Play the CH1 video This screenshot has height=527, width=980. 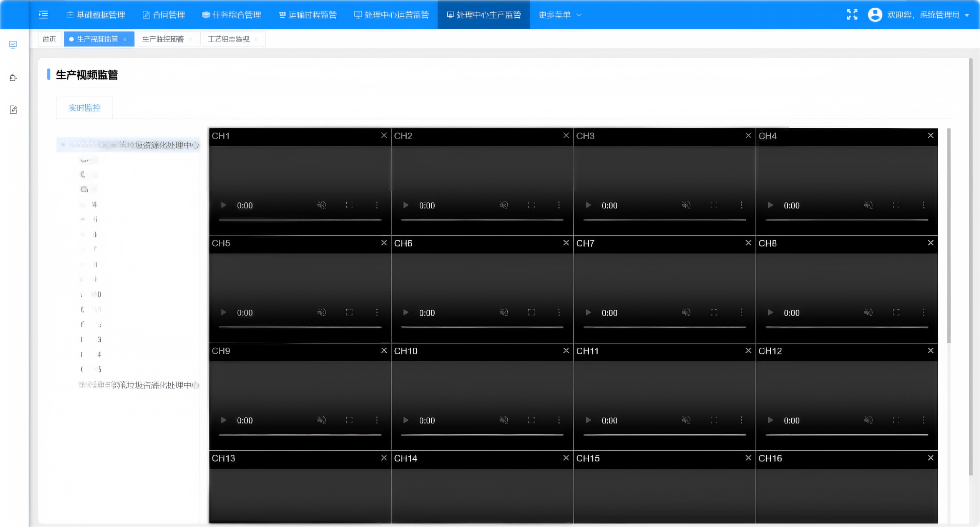coord(224,205)
